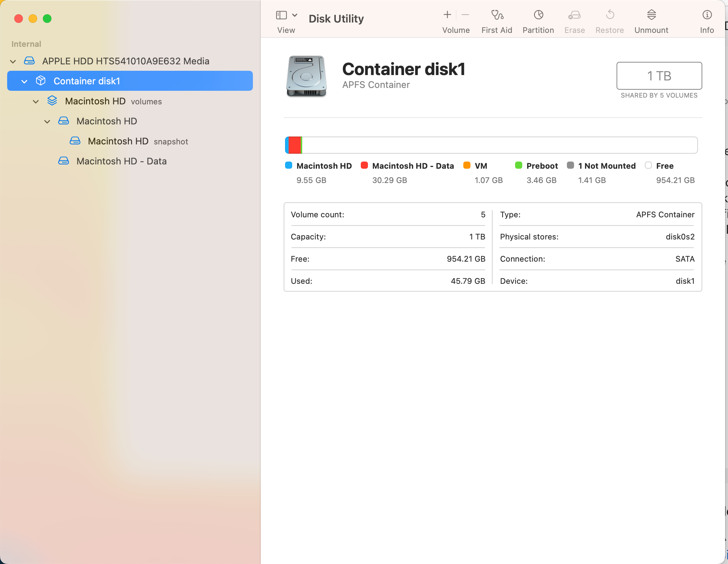Click Macintosh HD snapshot drive icon

[75, 141]
